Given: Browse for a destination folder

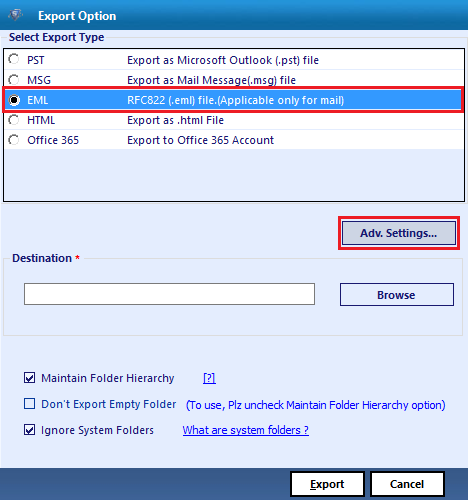Looking at the screenshot, I should click(x=397, y=295).
